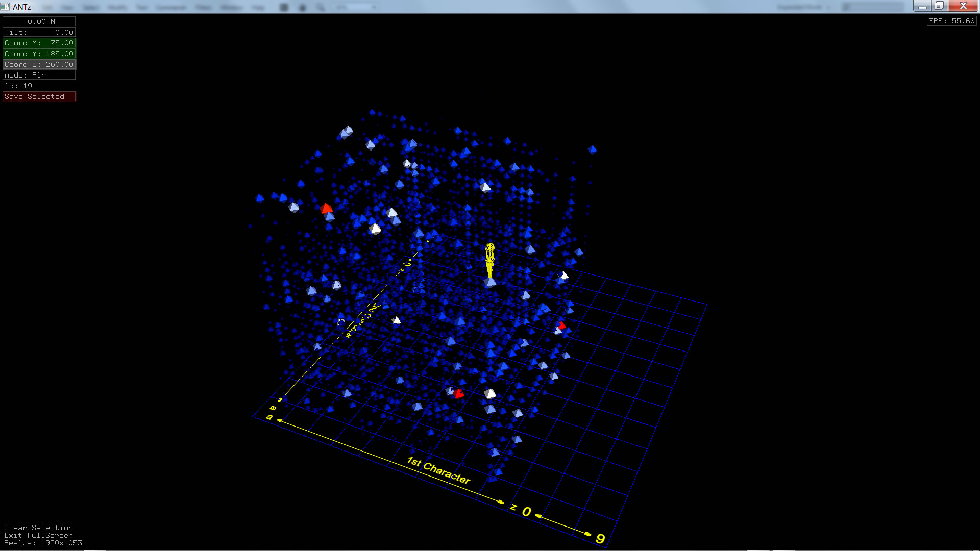Click the id: 19 field
980x551 pixels.
(x=18, y=86)
